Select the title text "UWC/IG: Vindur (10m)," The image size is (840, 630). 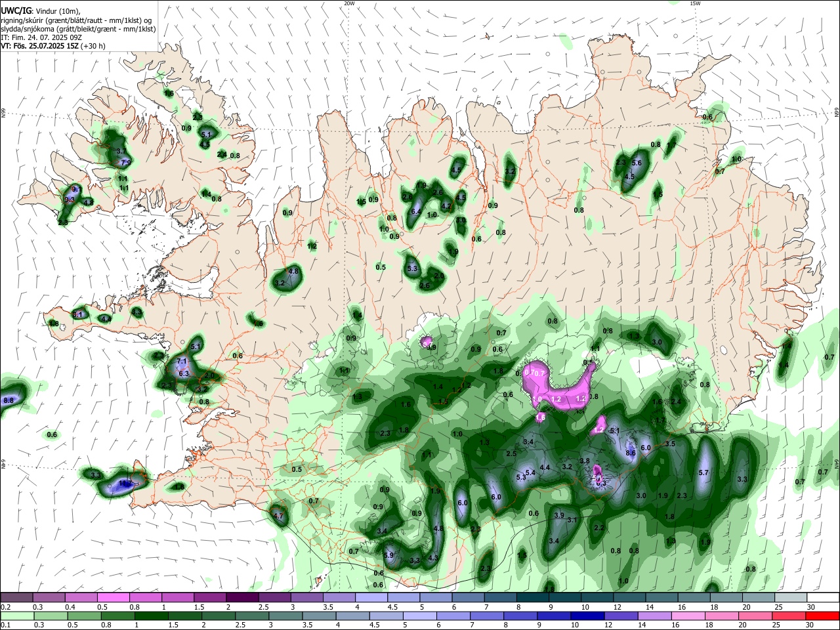40,11
